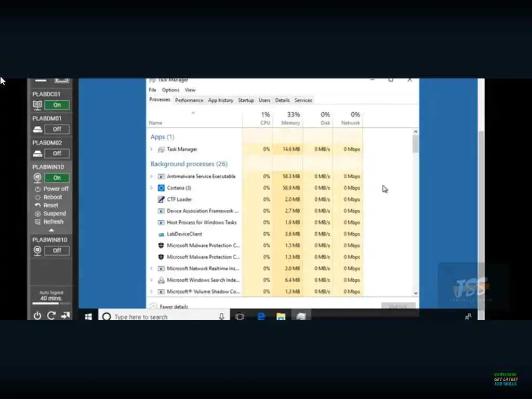Open the Windows Start menu

click(x=88, y=316)
